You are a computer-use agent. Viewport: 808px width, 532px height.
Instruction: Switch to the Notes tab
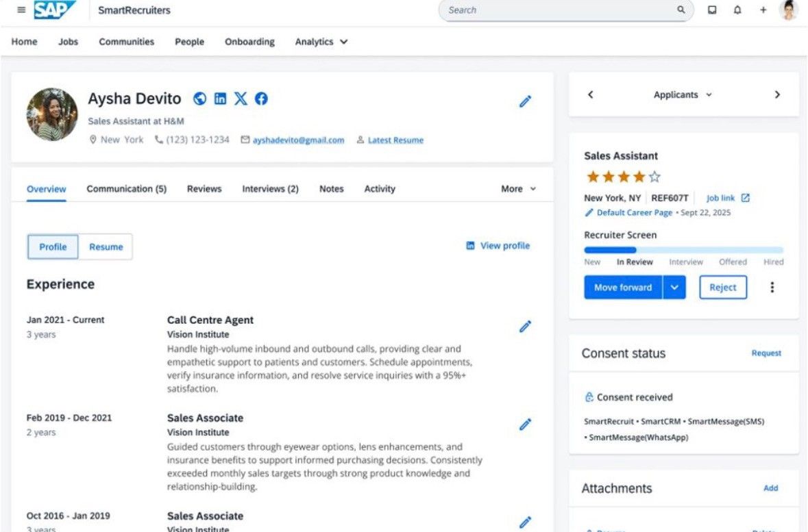tap(331, 189)
